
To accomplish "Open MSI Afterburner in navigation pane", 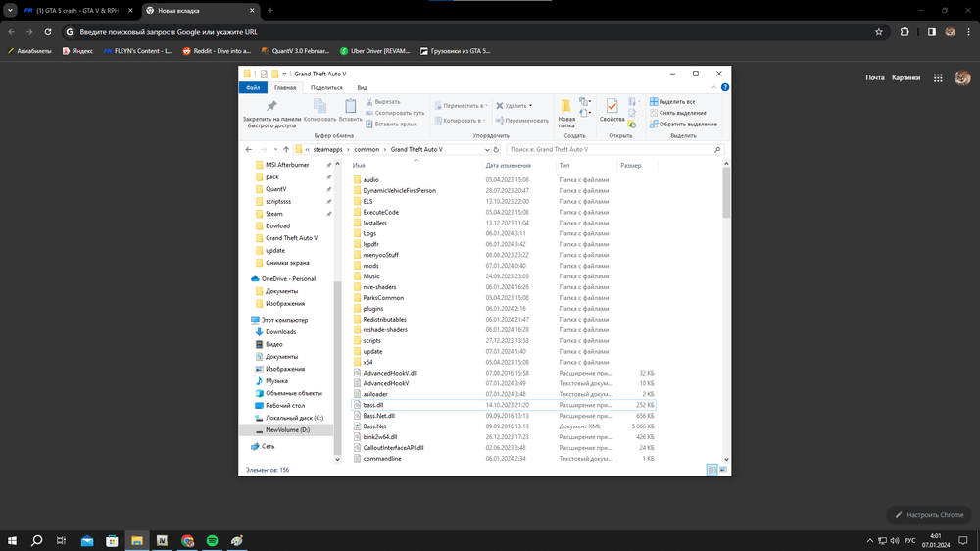I will pyautogui.click(x=287, y=165).
